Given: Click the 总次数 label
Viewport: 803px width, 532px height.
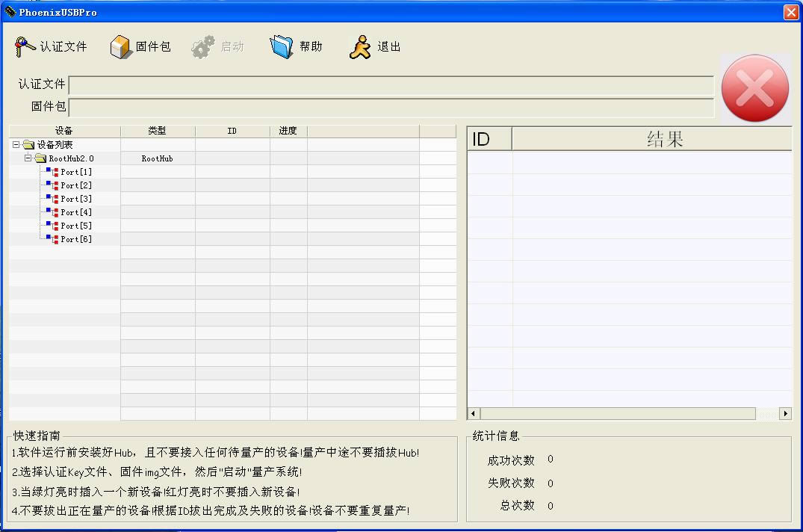Looking at the screenshot, I should pos(517,505).
